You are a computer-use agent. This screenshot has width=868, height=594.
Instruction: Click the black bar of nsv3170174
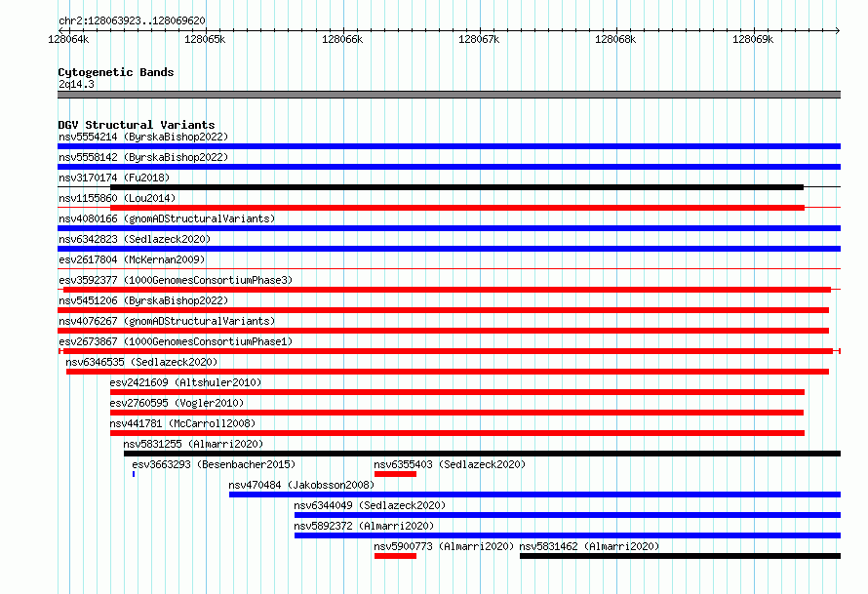click(456, 187)
